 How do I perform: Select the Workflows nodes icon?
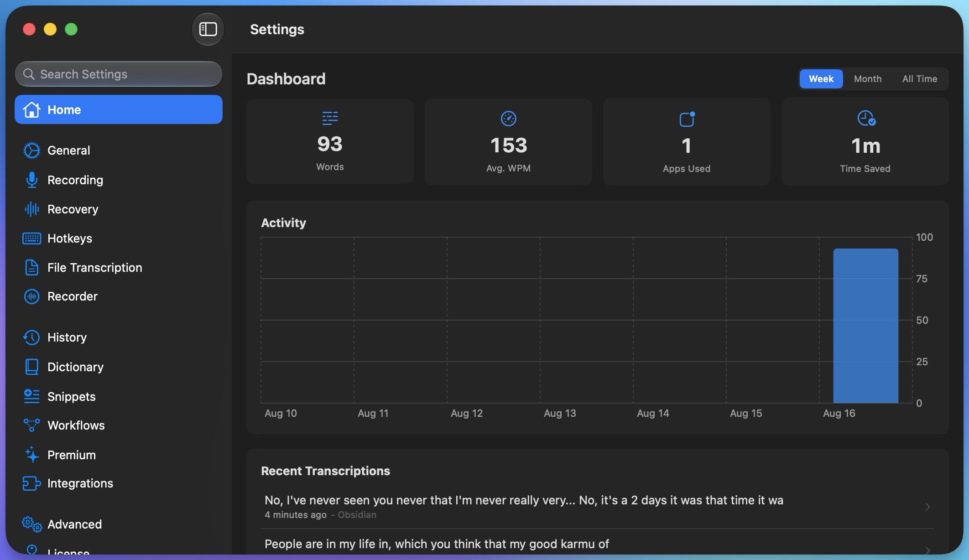point(31,425)
